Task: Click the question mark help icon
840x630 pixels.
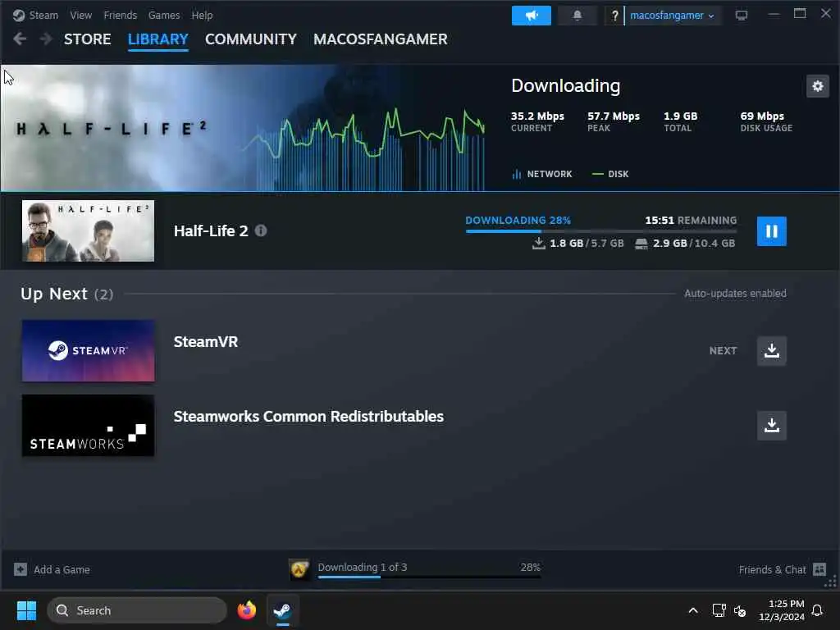Action: click(615, 16)
